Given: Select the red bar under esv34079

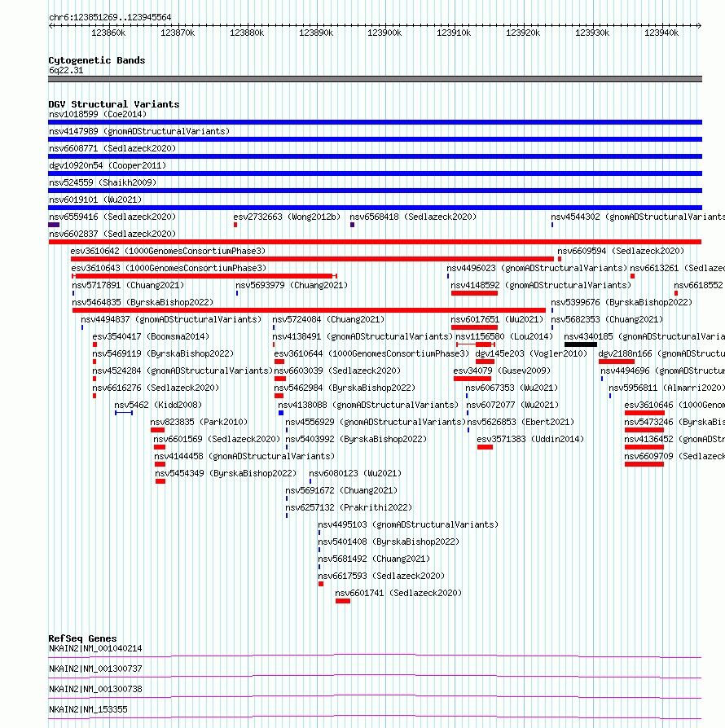Looking at the screenshot, I should [472, 379].
